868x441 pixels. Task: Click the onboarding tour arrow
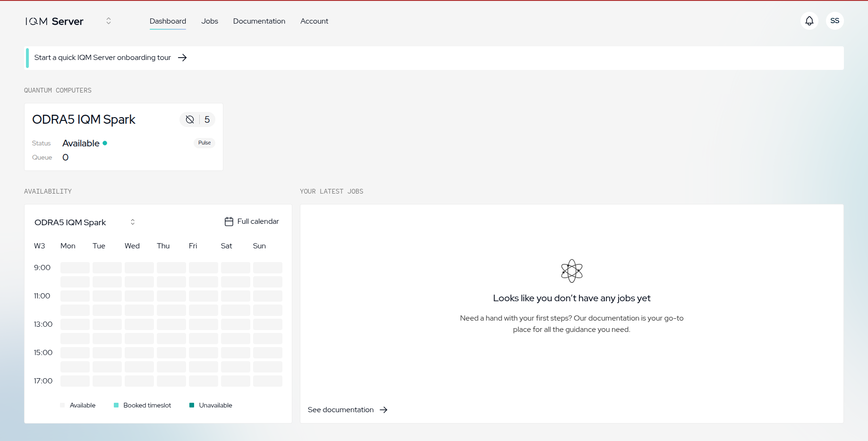(x=182, y=57)
